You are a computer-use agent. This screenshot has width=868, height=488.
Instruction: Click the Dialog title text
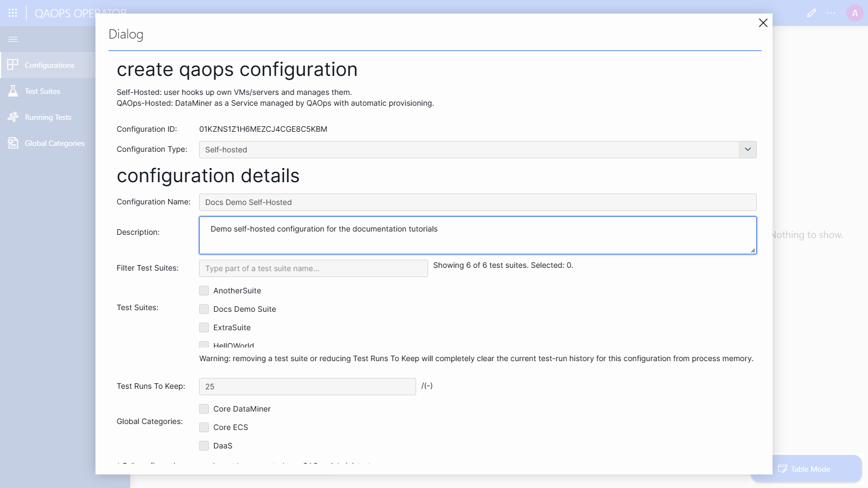point(126,34)
